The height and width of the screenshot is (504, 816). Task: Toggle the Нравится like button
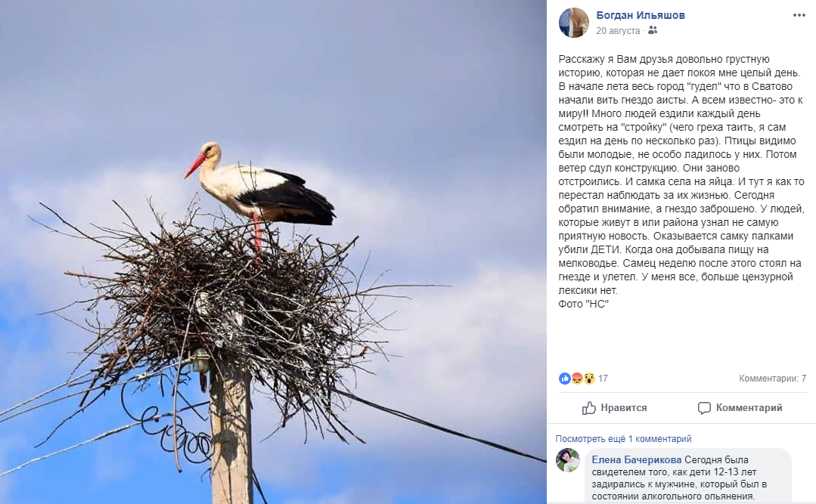(615, 408)
